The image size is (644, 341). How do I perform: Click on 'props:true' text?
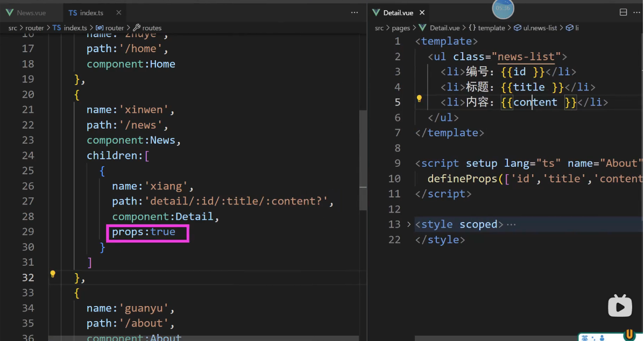point(144,232)
